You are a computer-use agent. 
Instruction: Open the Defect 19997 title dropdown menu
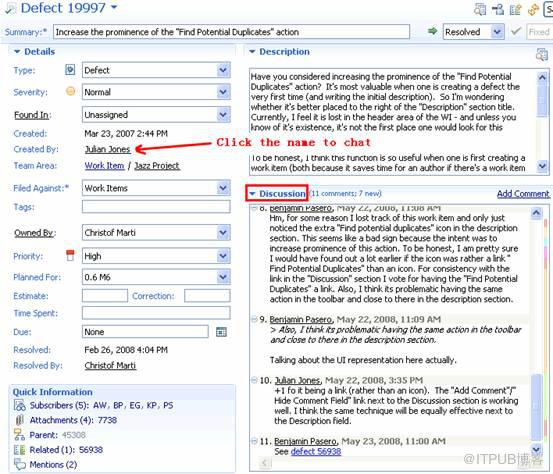(x=114, y=7)
